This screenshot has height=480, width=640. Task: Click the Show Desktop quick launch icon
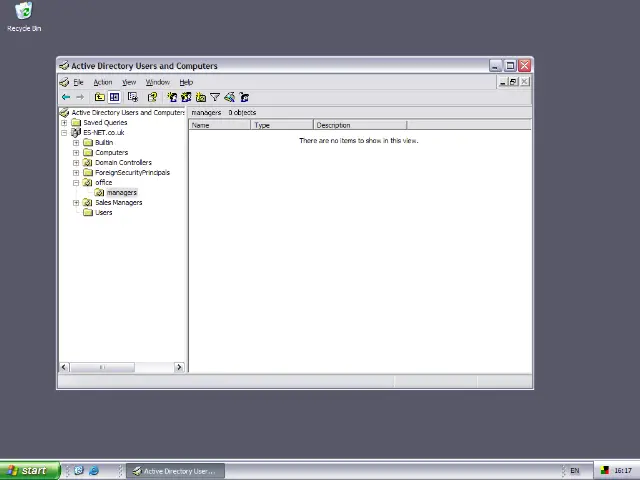click(79, 471)
